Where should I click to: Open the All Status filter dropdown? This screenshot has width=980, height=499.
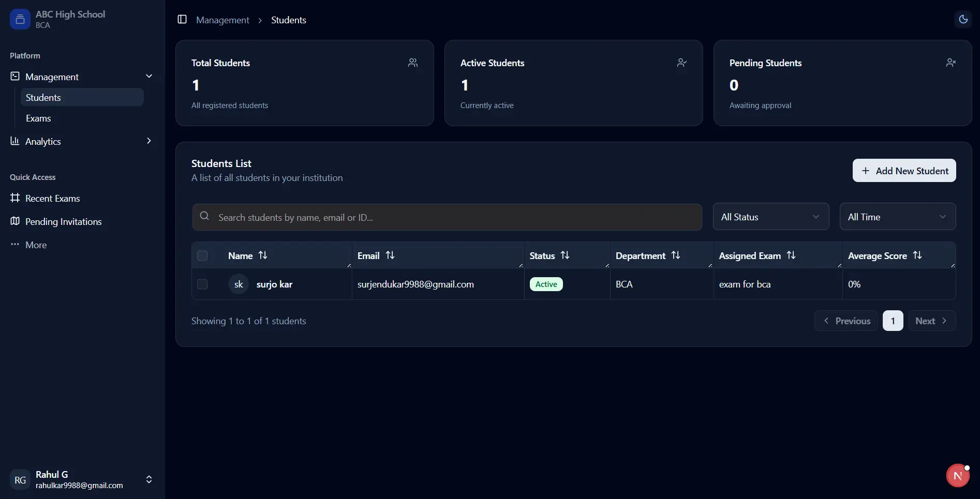(770, 217)
